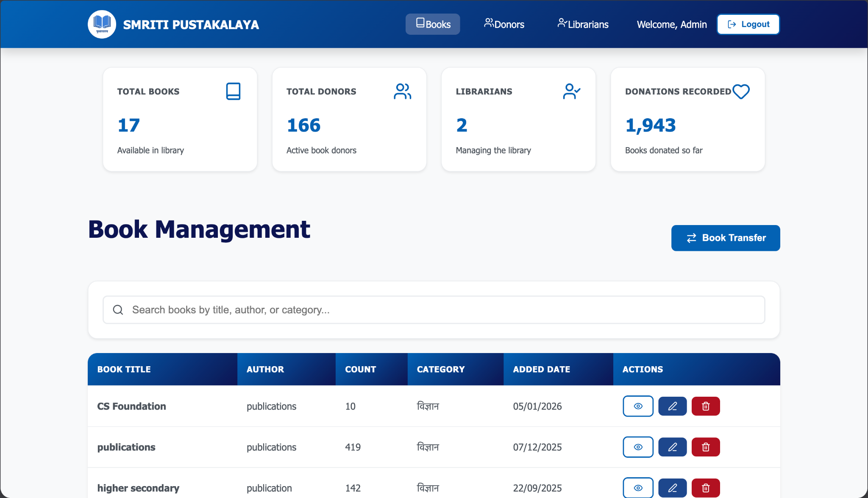View details of CS Foundation book
The height and width of the screenshot is (498, 868).
(x=638, y=406)
